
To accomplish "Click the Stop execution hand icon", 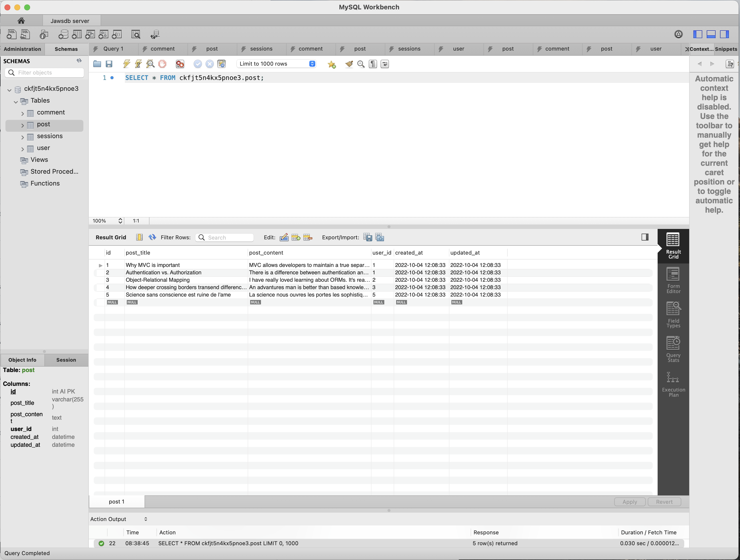I will pos(162,64).
